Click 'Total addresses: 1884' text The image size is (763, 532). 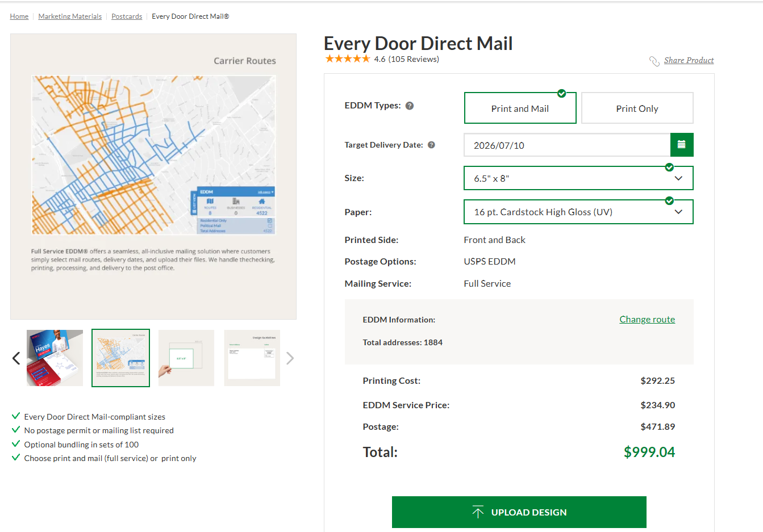pyautogui.click(x=403, y=342)
